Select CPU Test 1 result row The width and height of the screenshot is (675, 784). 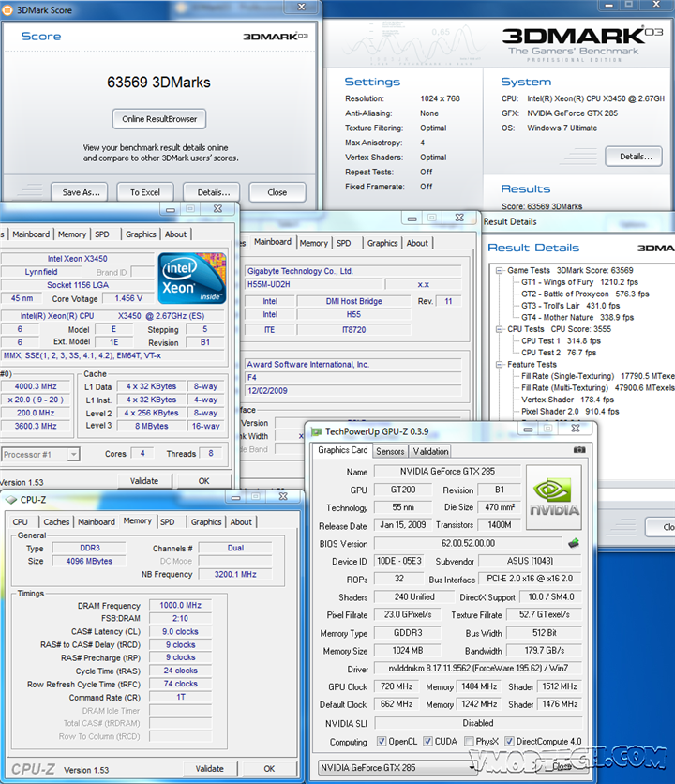(561, 341)
